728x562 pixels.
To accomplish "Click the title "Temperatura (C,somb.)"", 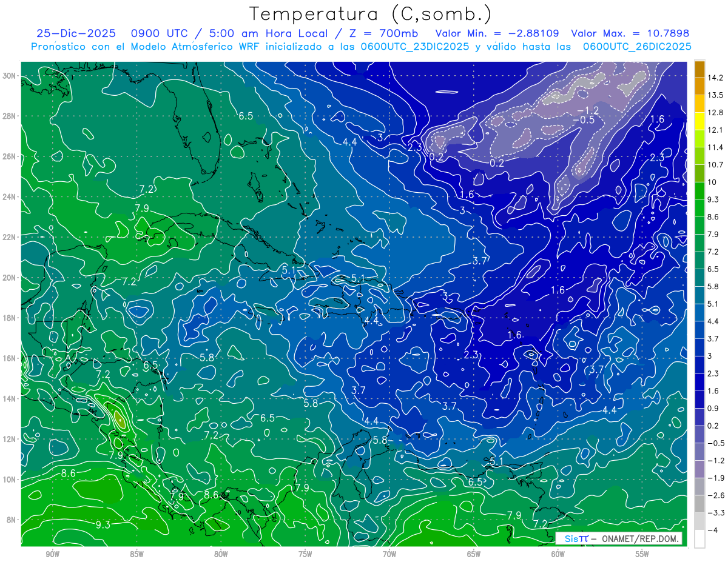I will coord(371,13).
